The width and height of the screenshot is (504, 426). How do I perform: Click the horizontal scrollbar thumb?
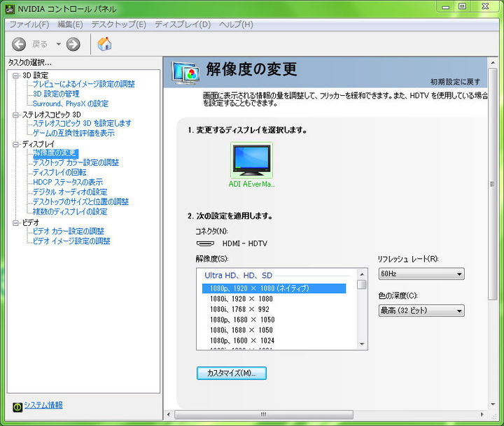[264, 414]
